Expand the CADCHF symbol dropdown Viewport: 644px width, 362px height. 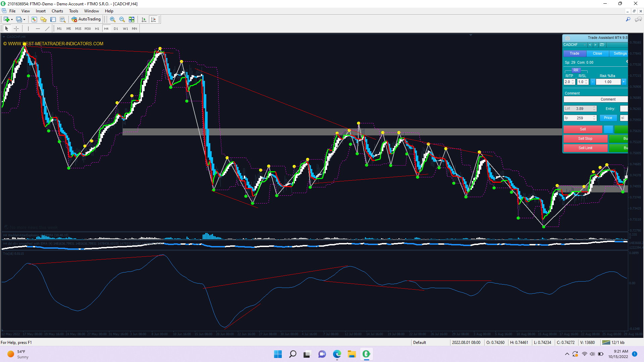[585, 45]
